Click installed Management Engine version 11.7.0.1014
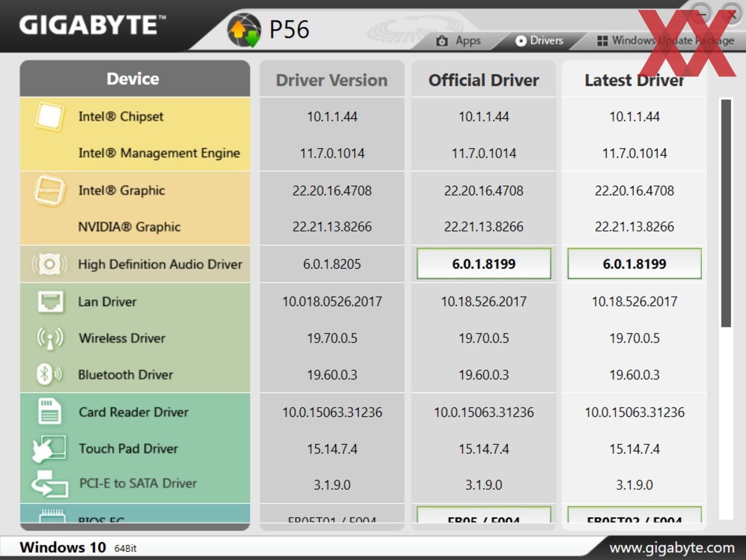Viewport: 746px width, 560px height. point(332,154)
